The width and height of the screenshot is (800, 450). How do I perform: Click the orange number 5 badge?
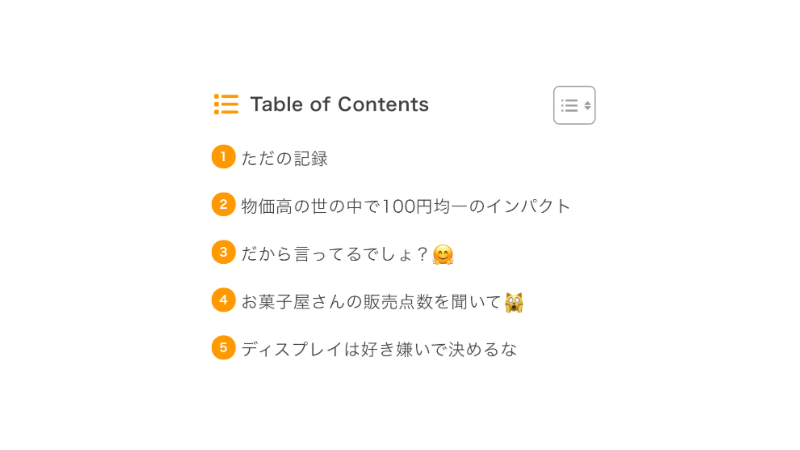[223, 348]
